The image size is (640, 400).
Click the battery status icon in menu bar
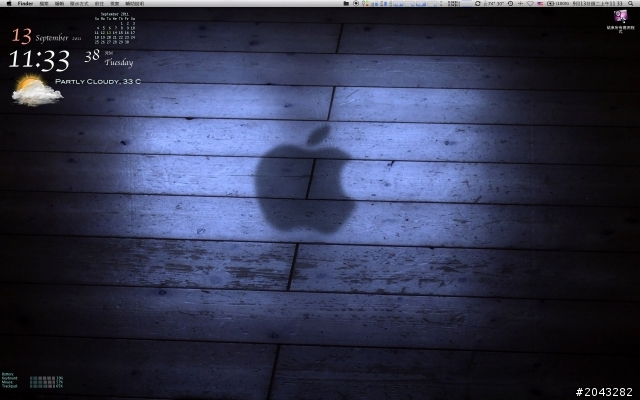pos(550,3)
